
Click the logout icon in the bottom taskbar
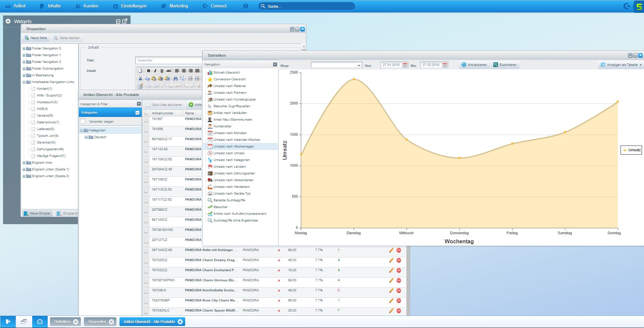click(8, 322)
